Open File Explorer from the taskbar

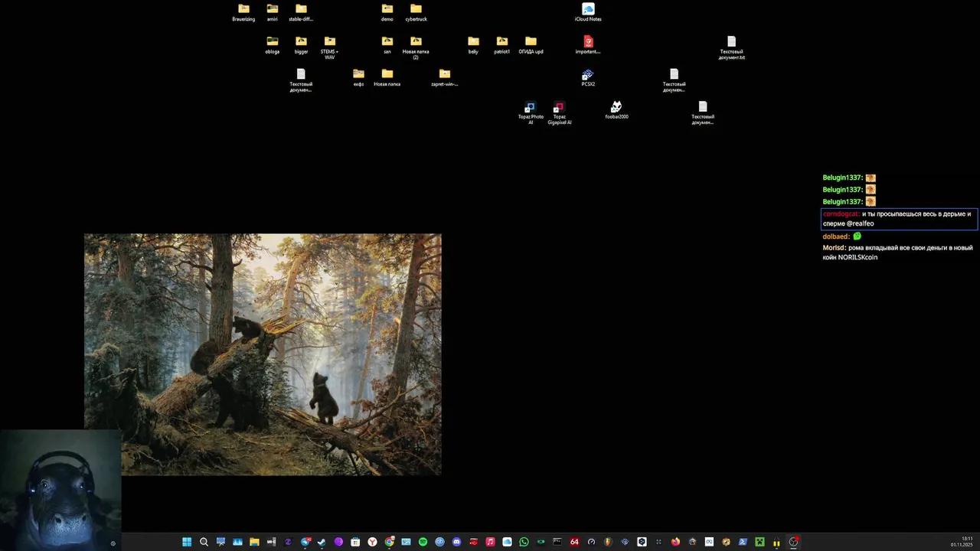pos(254,542)
